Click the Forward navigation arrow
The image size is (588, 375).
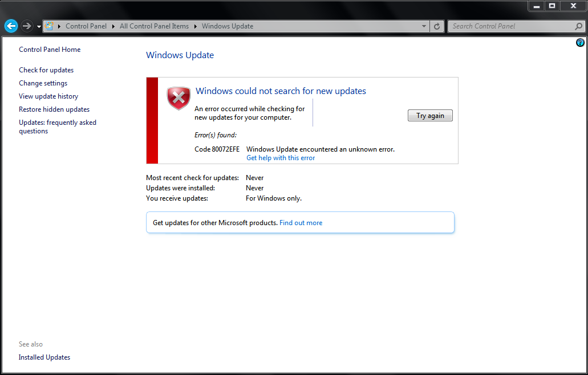27,26
